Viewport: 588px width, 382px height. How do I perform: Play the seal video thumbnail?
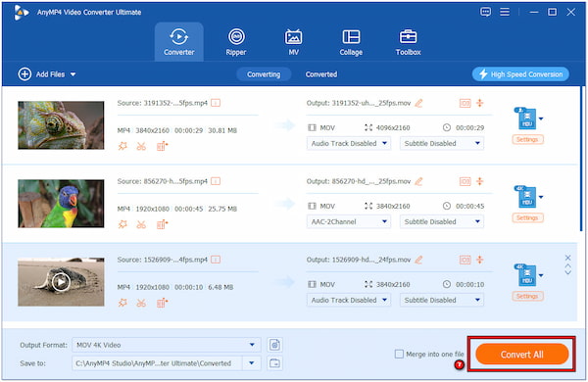(x=61, y=282)
